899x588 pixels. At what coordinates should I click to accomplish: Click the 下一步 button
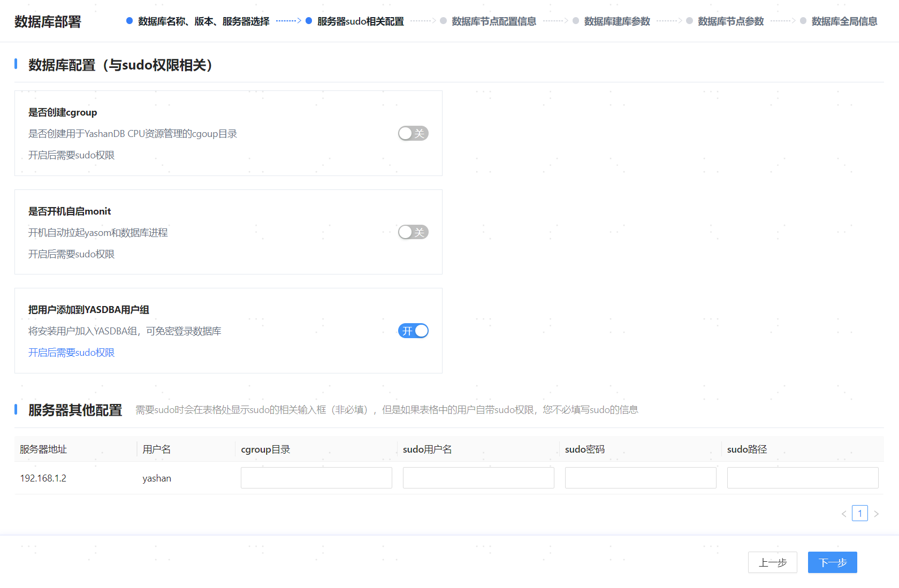(x=832, y=562)
